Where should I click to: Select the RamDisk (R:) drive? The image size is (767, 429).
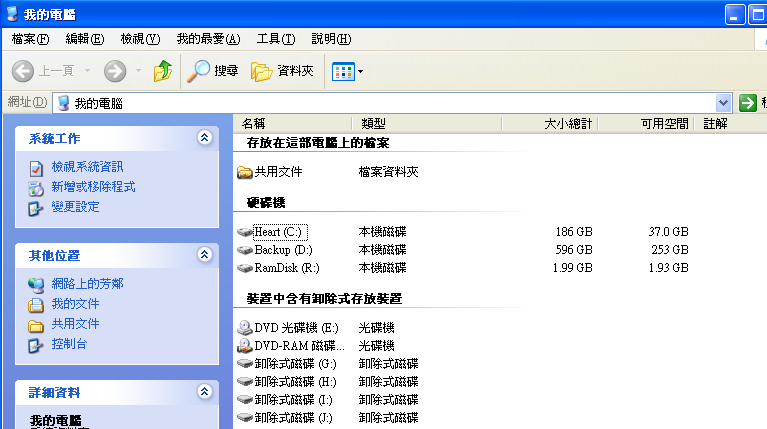[x=286, y=268]
